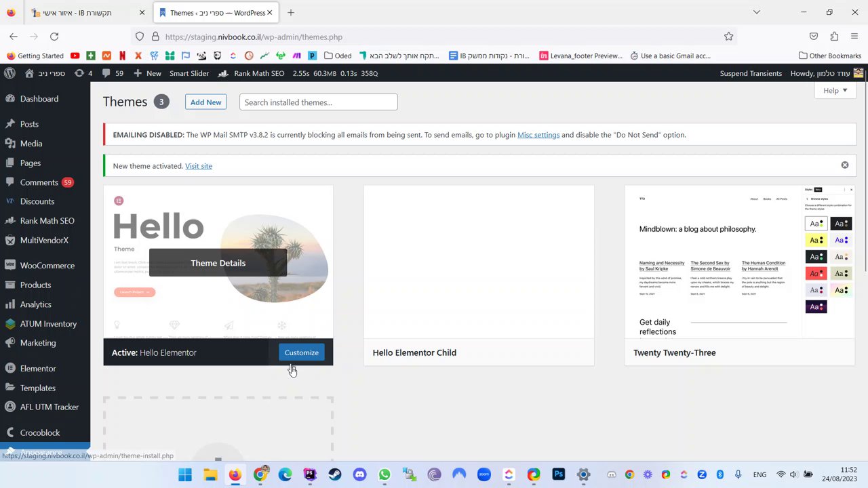This screenshot has width=868, height=488.
Task: Click the Dashboard sidebar item
Action: pos(39,99)
